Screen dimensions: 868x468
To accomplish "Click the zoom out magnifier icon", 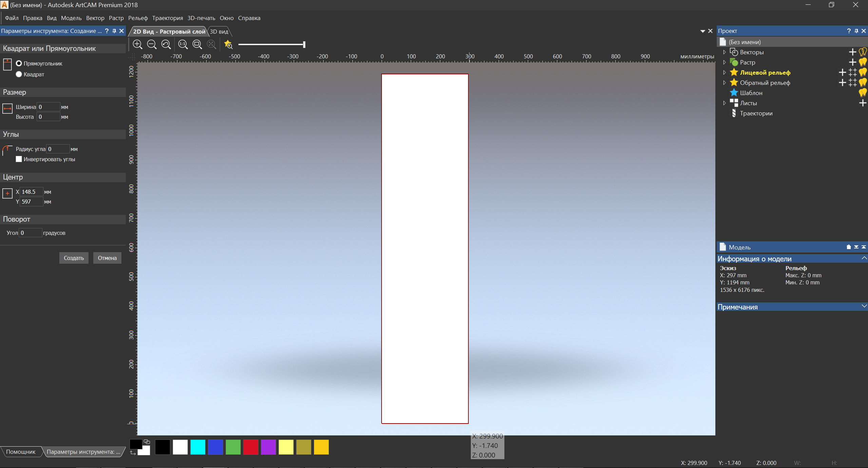I will pyautogui.click(x=152, y=44).
